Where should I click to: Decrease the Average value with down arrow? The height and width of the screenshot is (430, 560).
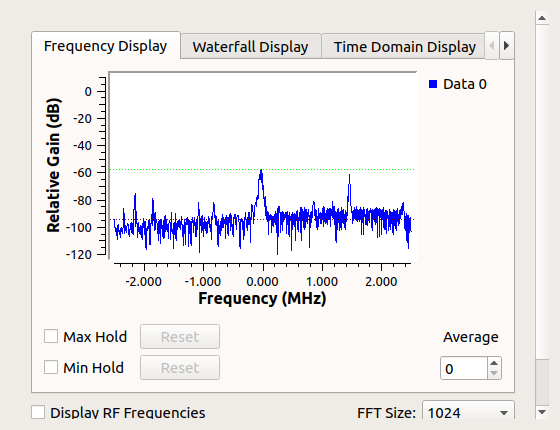494,373
